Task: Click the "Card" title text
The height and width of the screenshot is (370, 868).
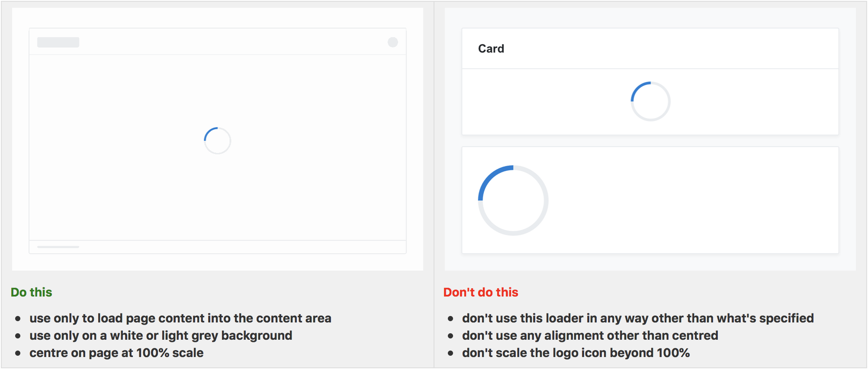Action: coord(491,48)
